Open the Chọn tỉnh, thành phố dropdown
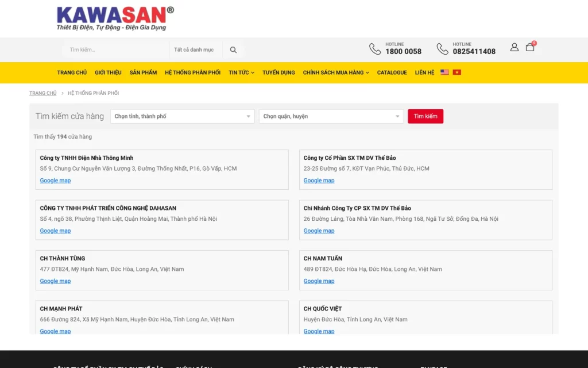The width and height of the screenshot is (588, 368). [182, 116]
